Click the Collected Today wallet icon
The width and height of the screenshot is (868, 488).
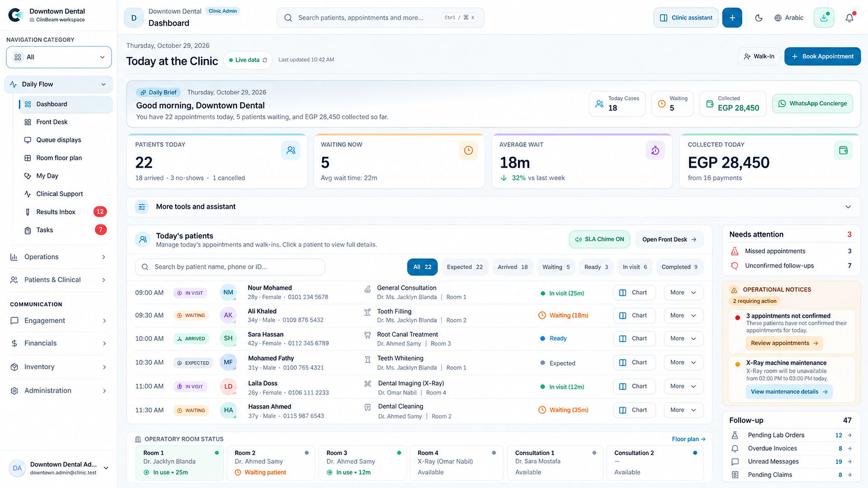(x=843, y=150)
